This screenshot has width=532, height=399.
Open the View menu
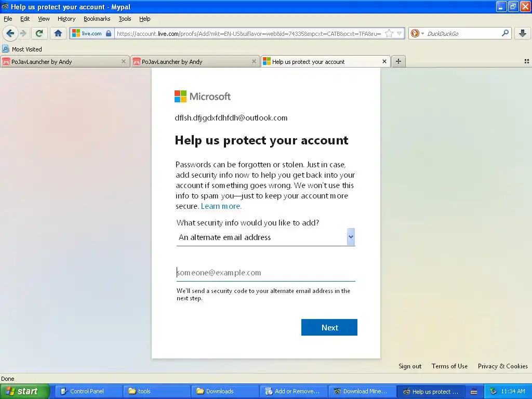click(x=44, y=19)
